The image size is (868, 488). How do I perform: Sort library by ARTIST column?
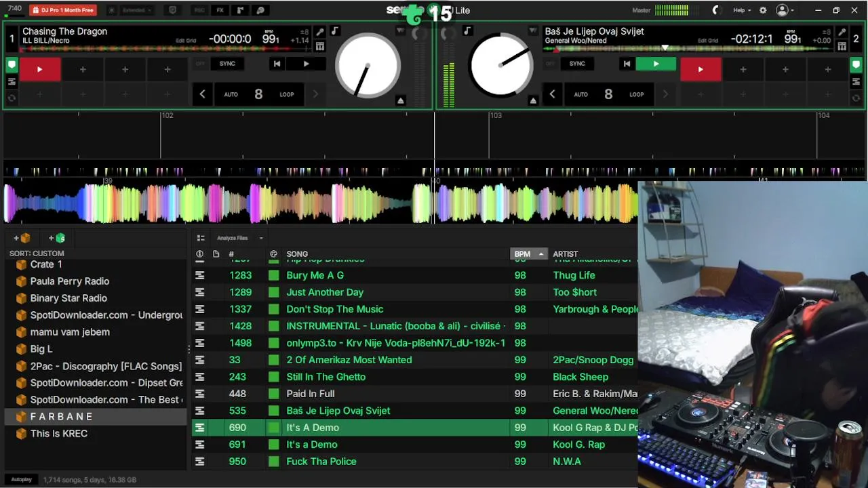pyautogui.click(x=566, y=254)
